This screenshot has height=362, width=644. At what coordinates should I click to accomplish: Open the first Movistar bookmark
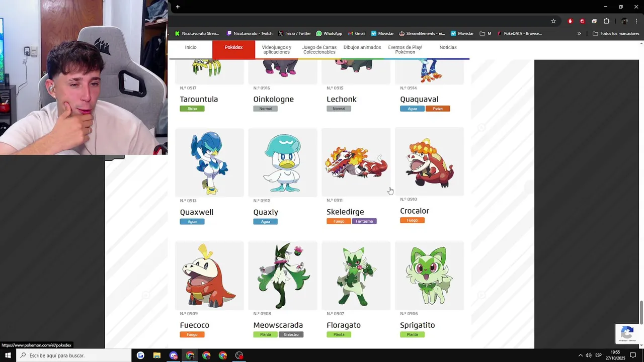tap(382, 34)
